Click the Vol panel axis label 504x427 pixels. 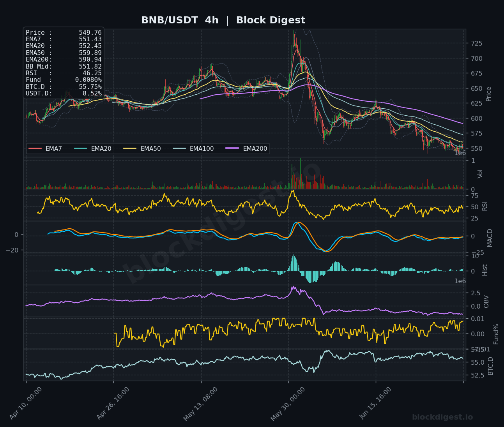[x=480, y=174]
